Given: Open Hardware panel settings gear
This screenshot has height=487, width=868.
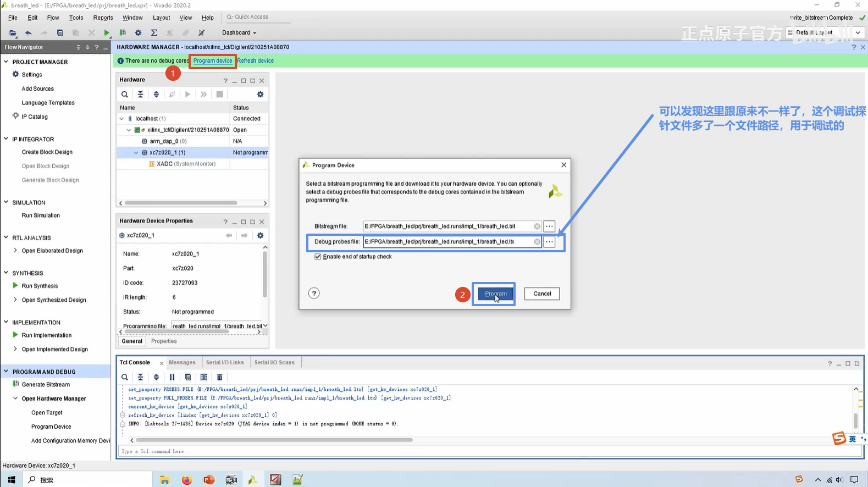Looking at the screenshot, I should point(260,95).
